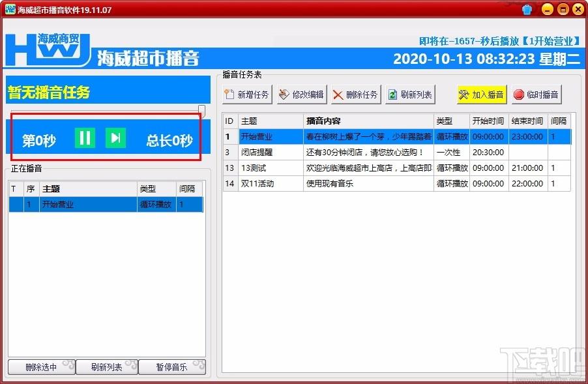Image resolution: width=588 pixels, height=384 pixels.
Task: Select task row 13测试
Action: tap(397, 168)
